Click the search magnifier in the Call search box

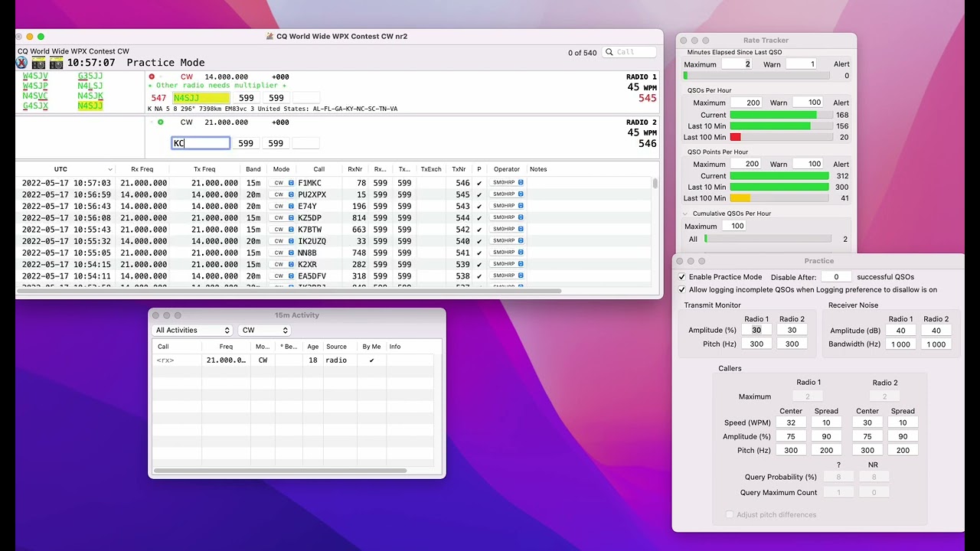pyautogui.click(x=609, y=52)
